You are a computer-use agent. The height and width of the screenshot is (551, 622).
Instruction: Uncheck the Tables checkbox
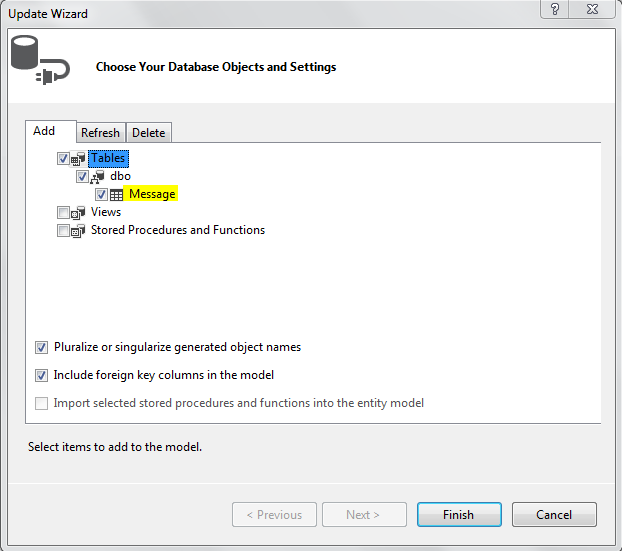pos(64,159)
